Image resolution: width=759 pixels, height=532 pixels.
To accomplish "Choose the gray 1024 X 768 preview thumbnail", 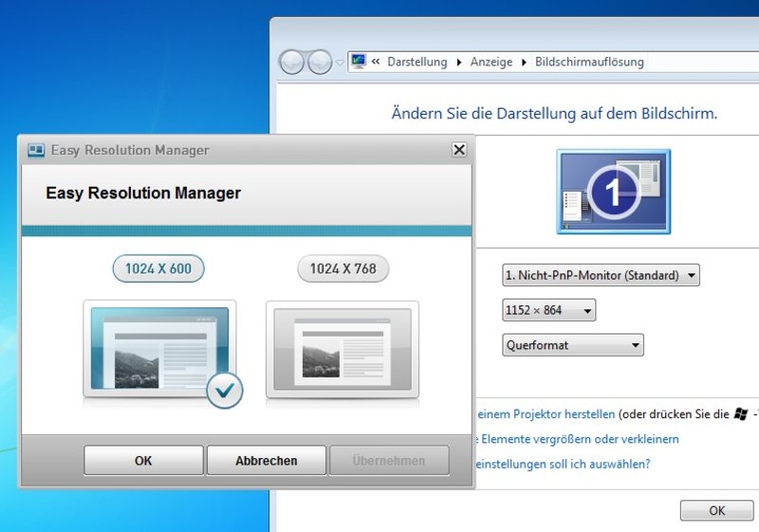I will click(342, 349).
